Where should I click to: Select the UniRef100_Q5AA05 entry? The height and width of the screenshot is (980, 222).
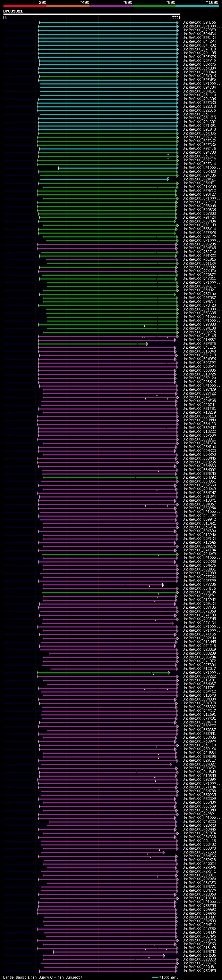pos(199,913)
